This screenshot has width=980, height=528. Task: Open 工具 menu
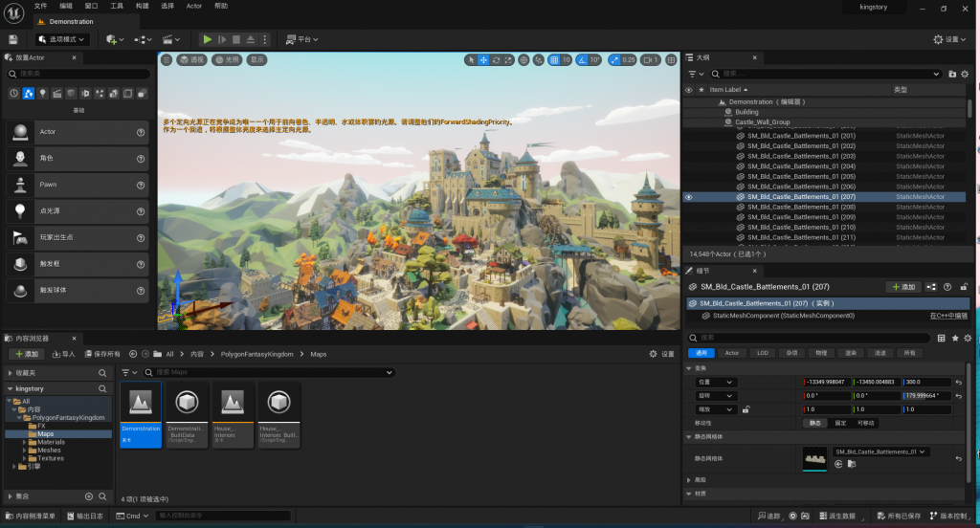point(117,6)
